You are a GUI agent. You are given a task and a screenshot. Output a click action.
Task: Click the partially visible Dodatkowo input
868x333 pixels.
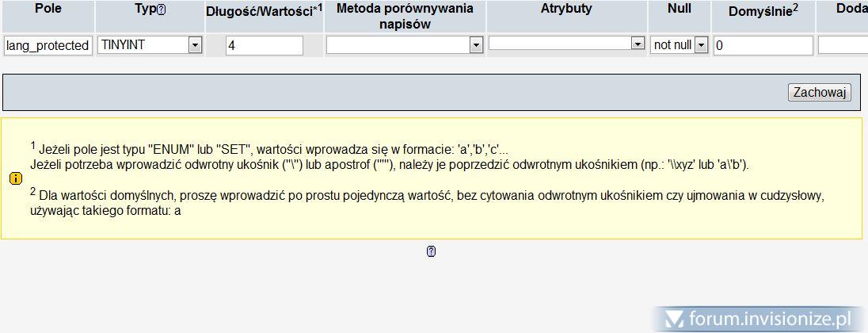click(x=843, y=45)
